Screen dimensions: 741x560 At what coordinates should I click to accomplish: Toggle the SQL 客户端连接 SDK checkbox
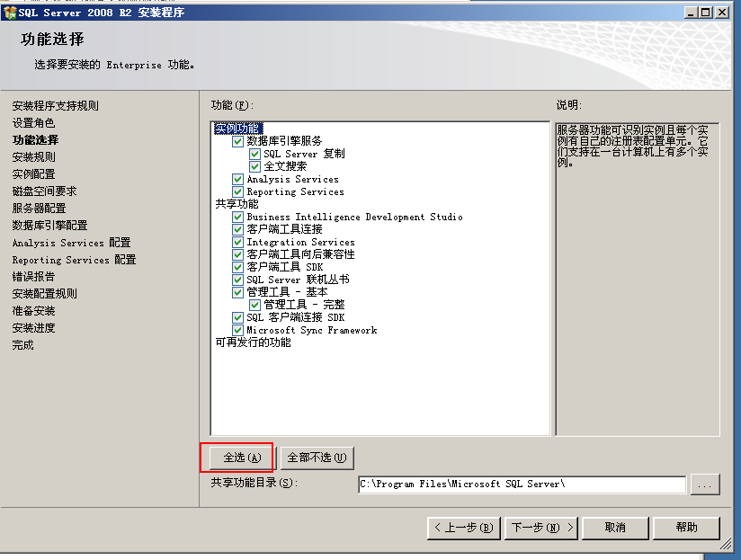coord(237,317)
